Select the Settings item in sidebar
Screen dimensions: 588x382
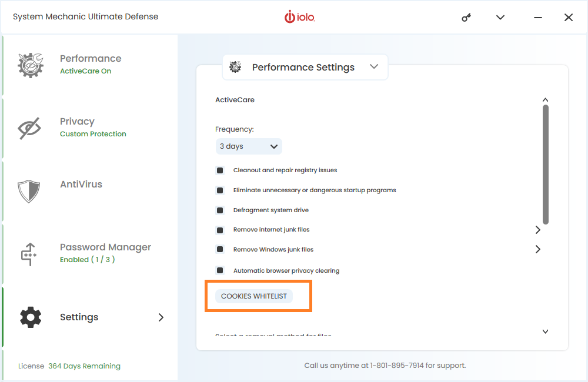click(x=90, y=317)
